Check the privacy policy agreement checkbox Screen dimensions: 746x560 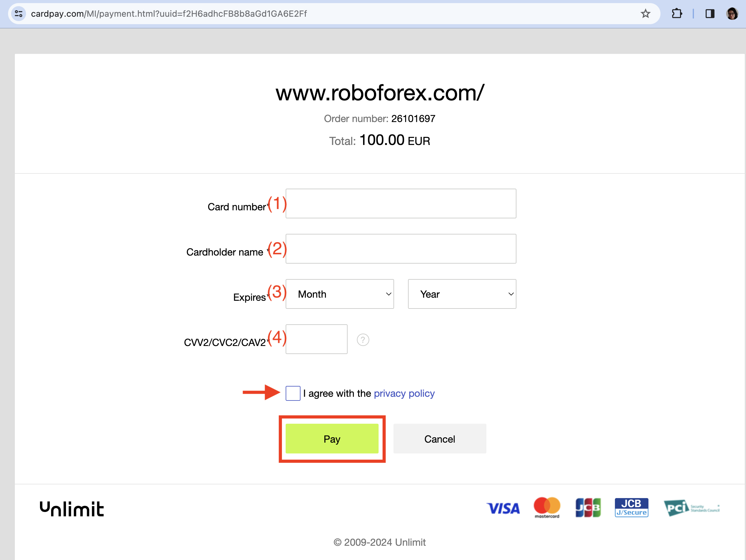click(293, 393)
